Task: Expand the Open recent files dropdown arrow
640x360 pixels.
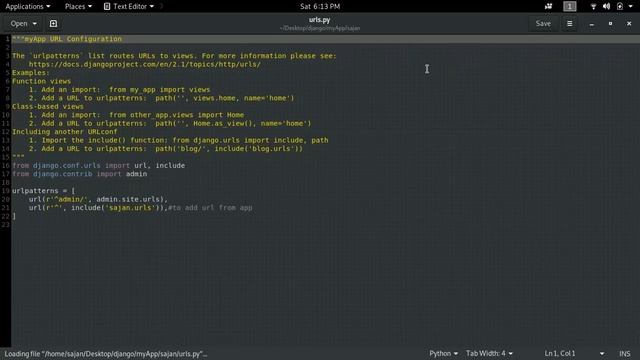Action: pyautogui.click(x=35, y=24)
